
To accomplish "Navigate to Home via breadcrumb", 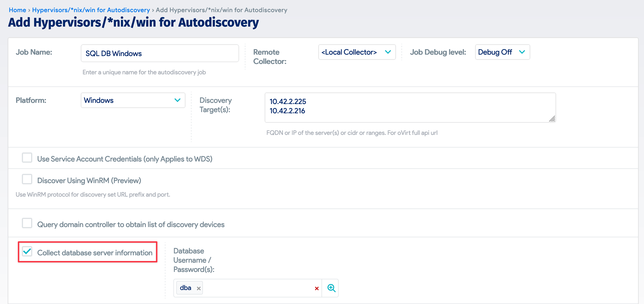I will pyautogui.click(x=17, y=10).
